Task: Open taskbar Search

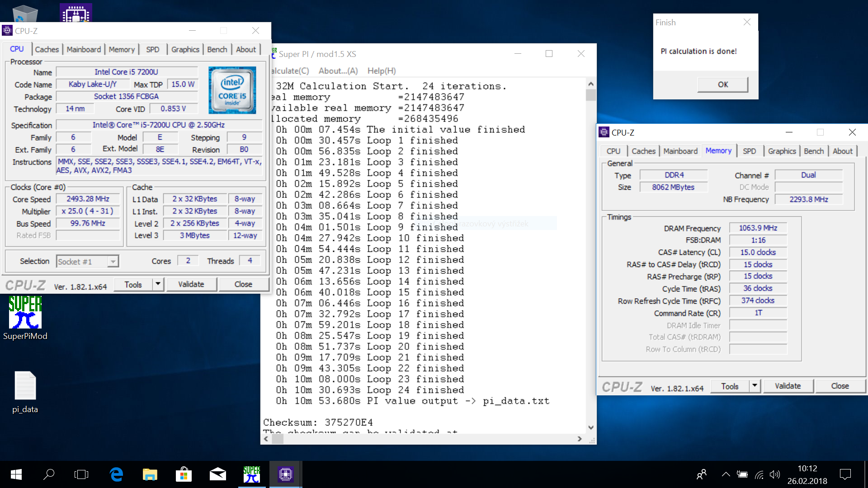Action: (x=49, y=474)
